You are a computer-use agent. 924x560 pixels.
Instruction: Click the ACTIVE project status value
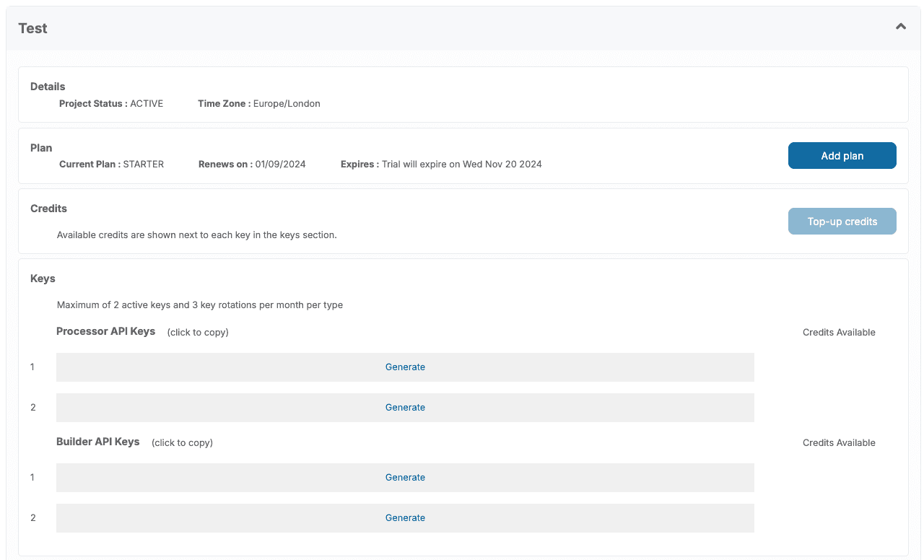[147, 104]
